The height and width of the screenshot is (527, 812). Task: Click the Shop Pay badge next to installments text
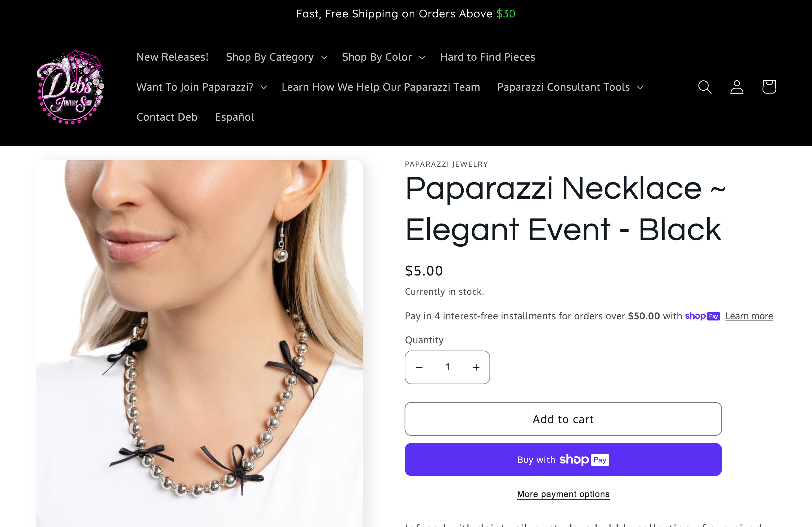702,316
